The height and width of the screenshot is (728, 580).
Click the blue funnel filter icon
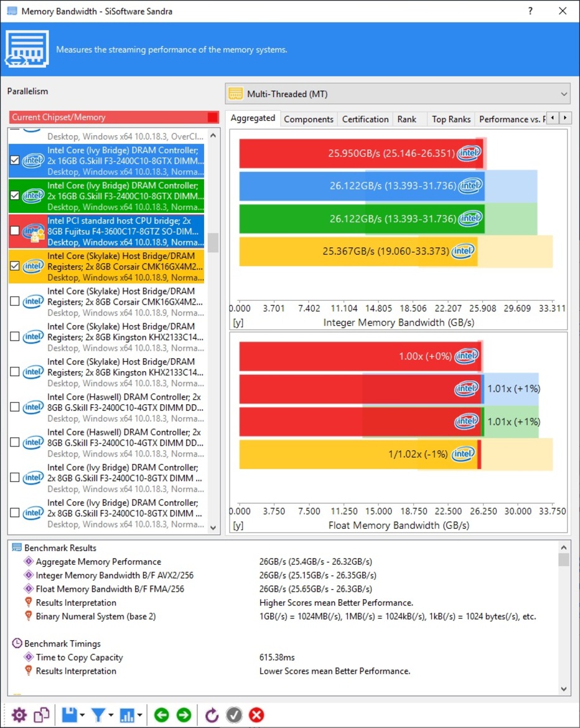pos(98,715)
